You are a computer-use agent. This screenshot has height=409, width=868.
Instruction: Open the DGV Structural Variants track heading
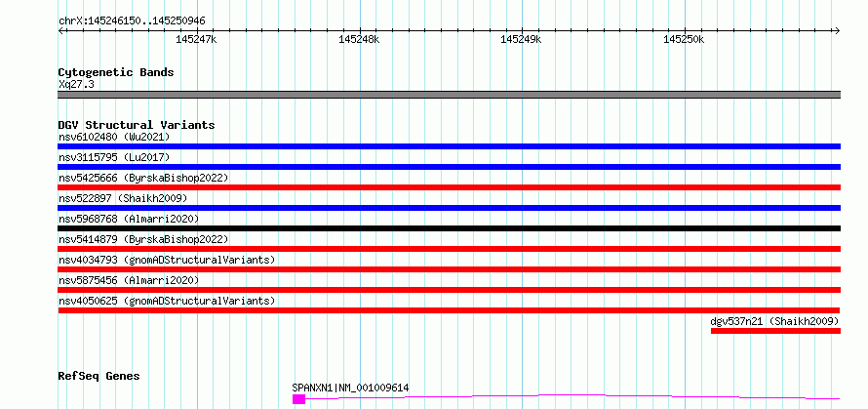point(137,125)
